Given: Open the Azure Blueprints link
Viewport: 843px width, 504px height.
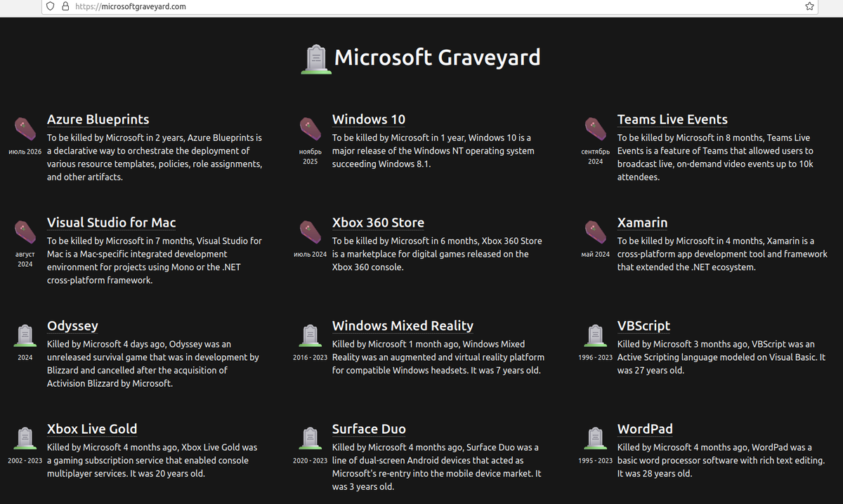Looking at the screenshot, I should coord(98,119).
